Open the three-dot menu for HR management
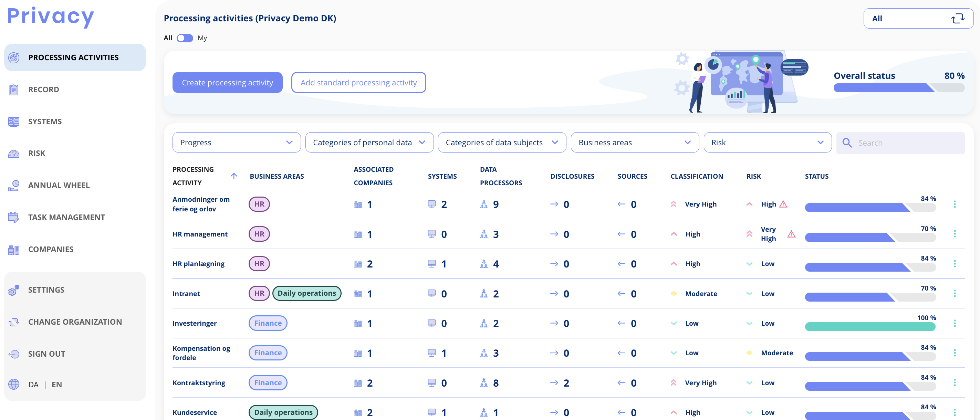 955,234
